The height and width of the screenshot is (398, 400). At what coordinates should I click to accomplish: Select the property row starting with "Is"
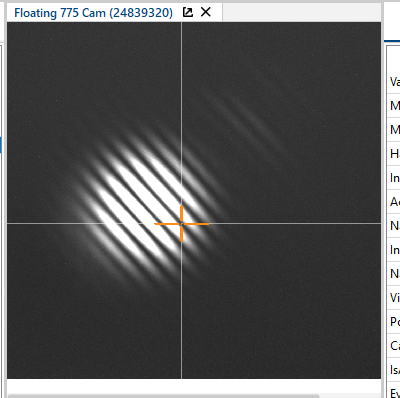pyautogui.click(x=394, y=370)
